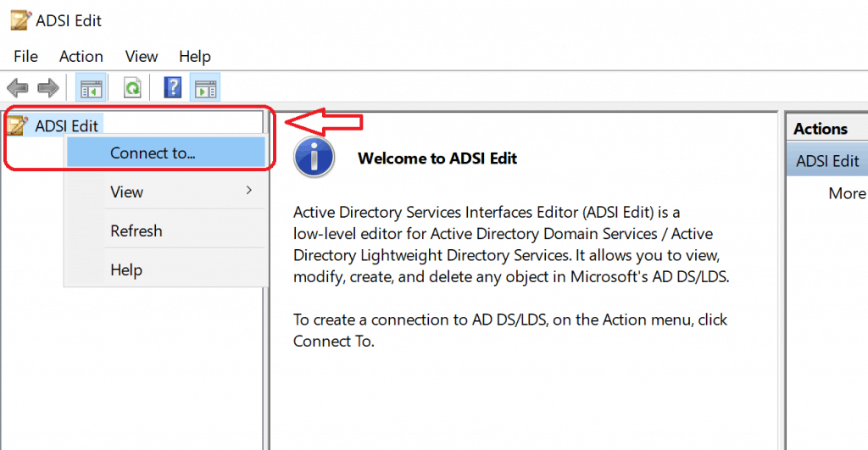This screenshot has height=450, width=868.
Task: Click the ADSI Edit title bar icon
Action: 20,20
